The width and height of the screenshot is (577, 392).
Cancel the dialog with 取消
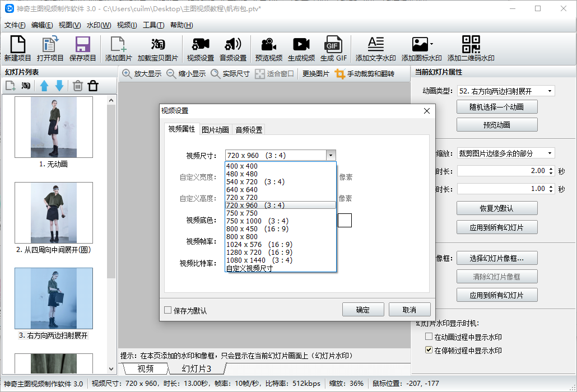coord(410,310)
